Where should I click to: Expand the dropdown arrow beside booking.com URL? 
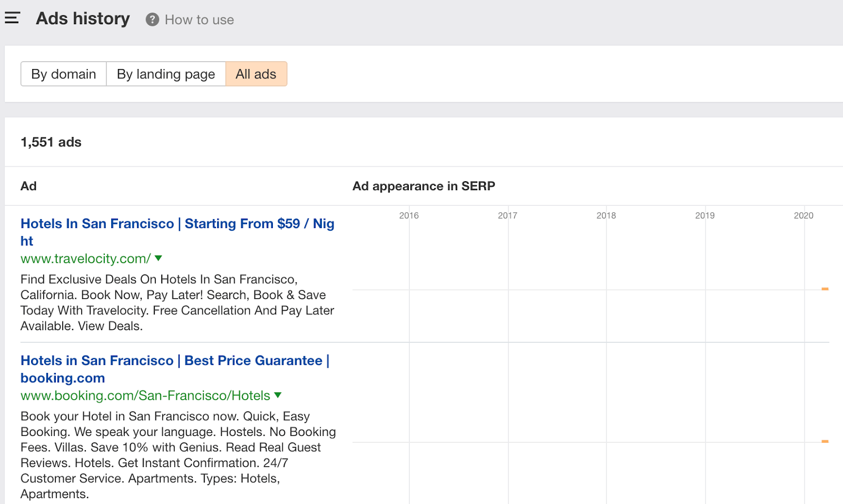click(x=278, y=396)
